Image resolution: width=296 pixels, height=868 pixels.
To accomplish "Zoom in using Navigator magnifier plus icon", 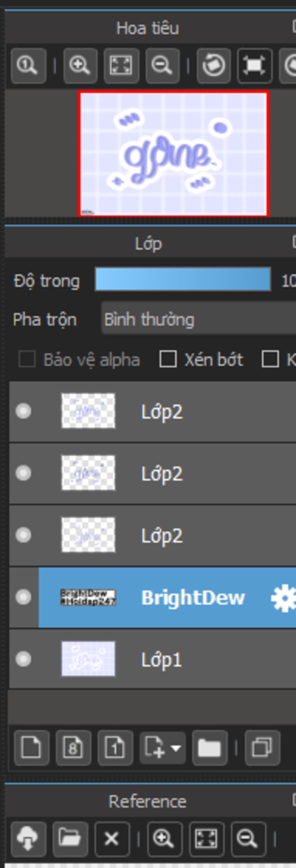I will coord(80,66).
